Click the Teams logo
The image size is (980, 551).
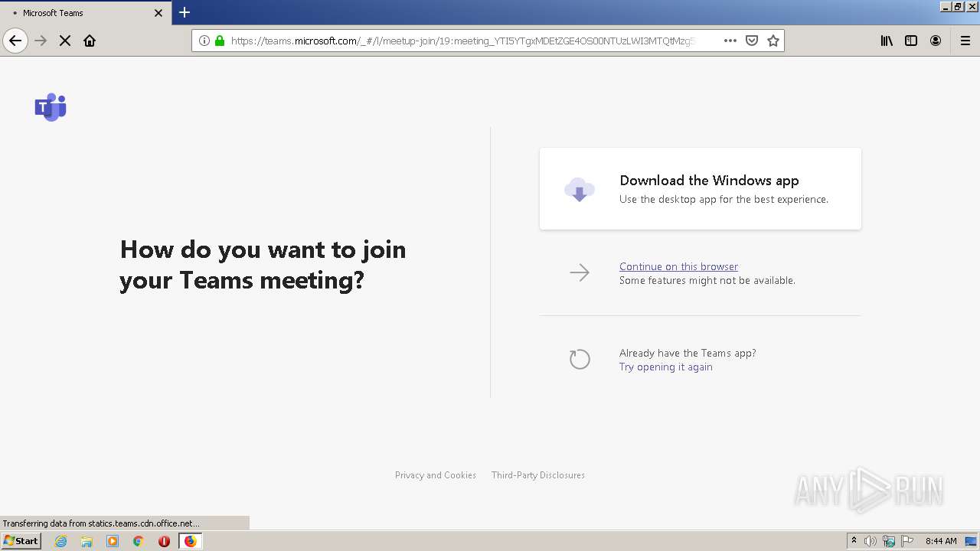point(51,107)
